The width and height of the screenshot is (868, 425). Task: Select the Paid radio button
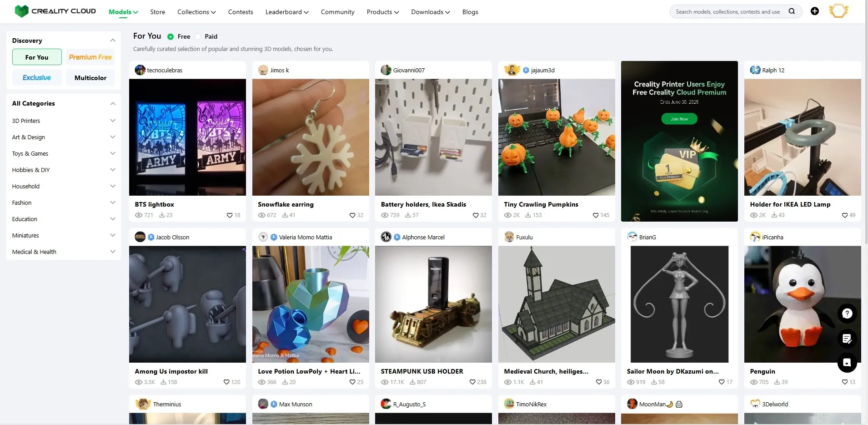coord(198,37)
